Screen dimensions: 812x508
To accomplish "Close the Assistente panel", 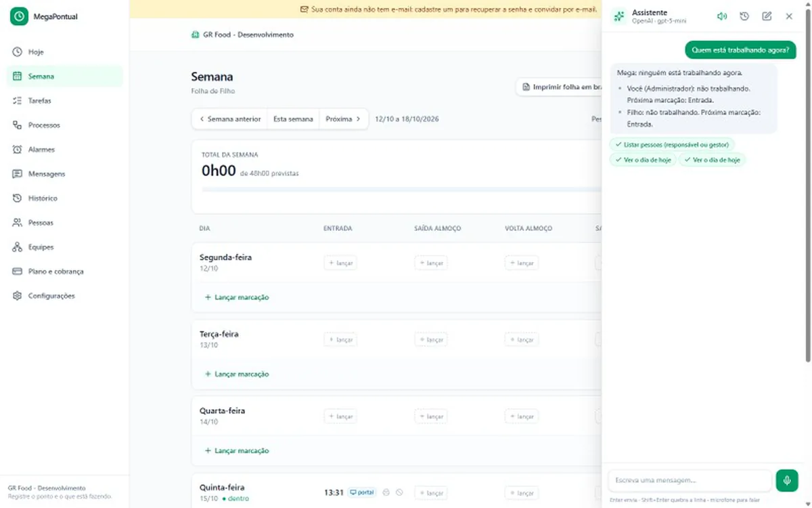I will click(789, 16).
